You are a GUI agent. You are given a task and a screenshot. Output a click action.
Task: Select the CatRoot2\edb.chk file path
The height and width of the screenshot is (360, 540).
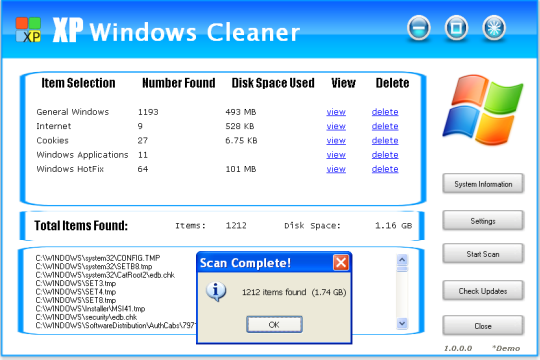(x=105, y=275)
